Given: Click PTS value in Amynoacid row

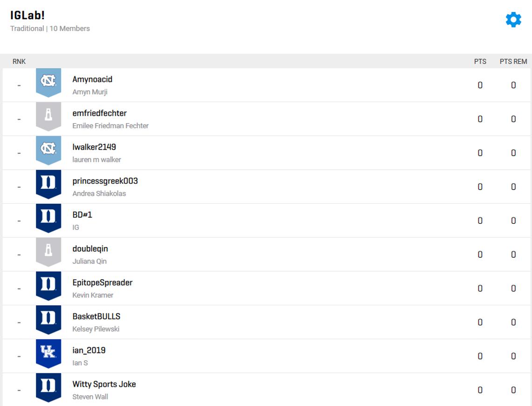Looking at the screenshot, I should (x=480, y=85).
